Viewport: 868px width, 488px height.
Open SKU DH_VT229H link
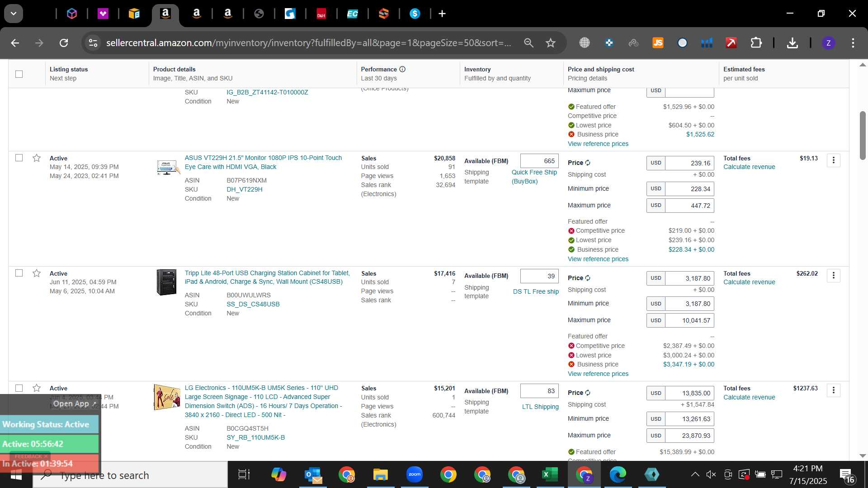coord(245,189)
